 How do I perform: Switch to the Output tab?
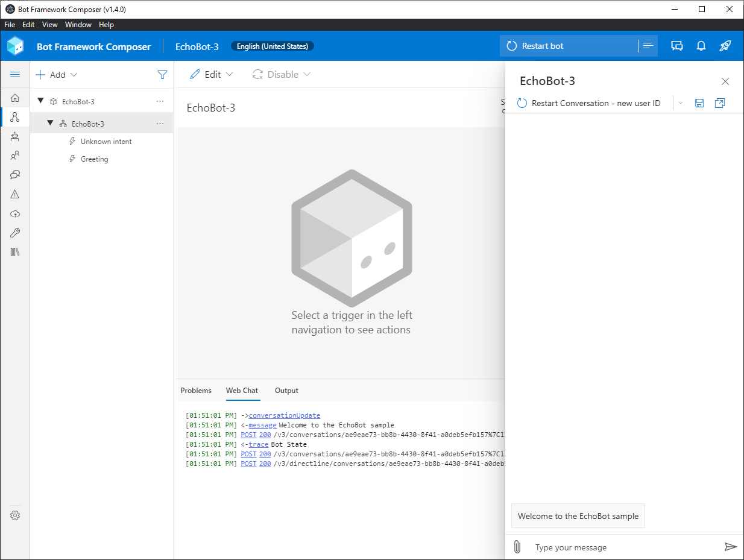click(286, 390)
